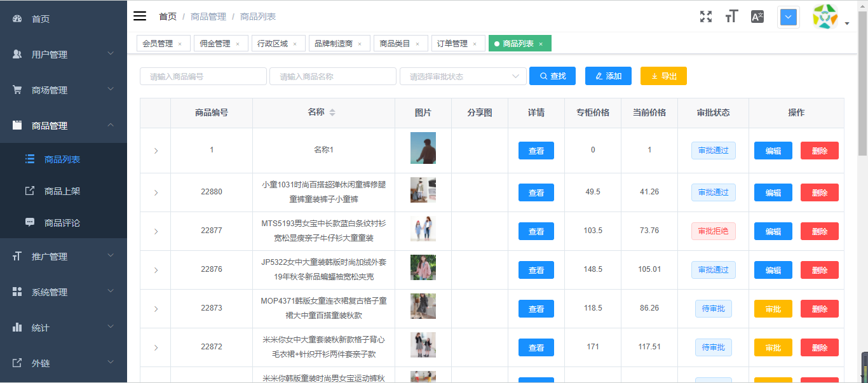
Task: Close the 订单管理 tab
Action: [x=475, y=44]
